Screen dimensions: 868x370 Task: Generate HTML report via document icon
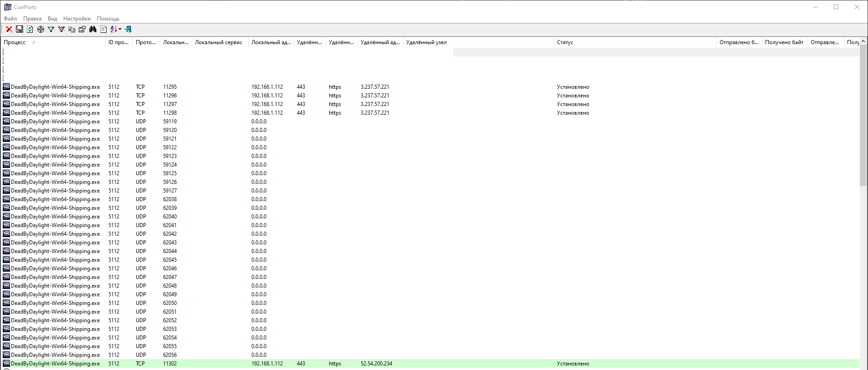tap(103, 29)
